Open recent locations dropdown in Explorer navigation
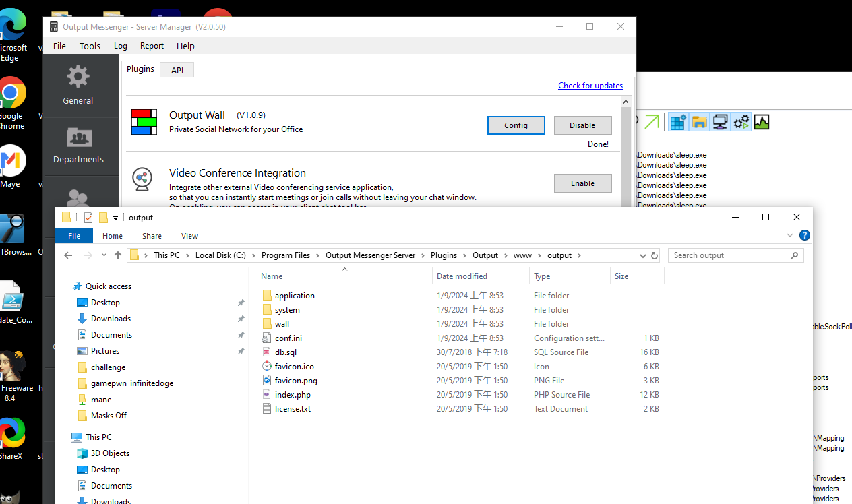 (x=104, y=255)
